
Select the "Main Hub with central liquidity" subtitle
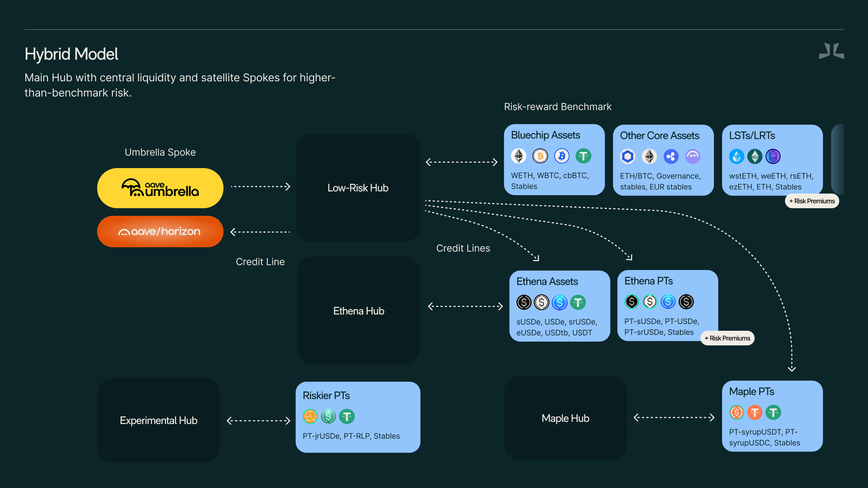tap(180, 85)
